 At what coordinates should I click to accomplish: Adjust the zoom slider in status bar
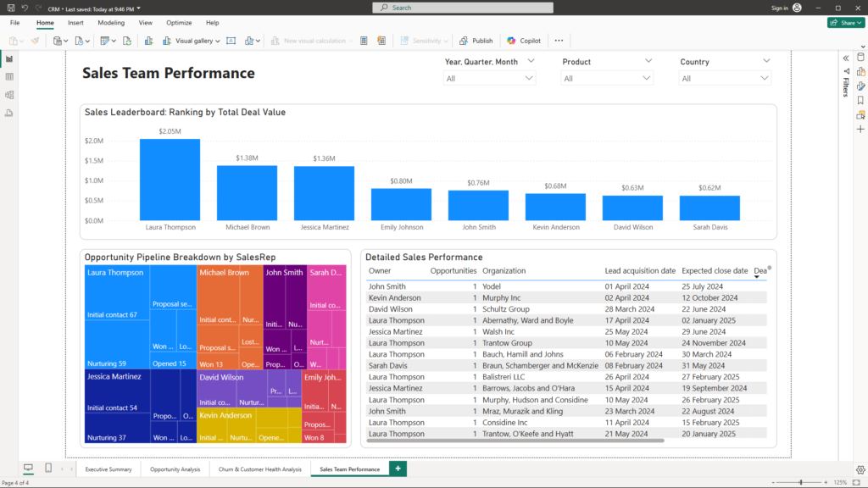click(x=802, y=482)
